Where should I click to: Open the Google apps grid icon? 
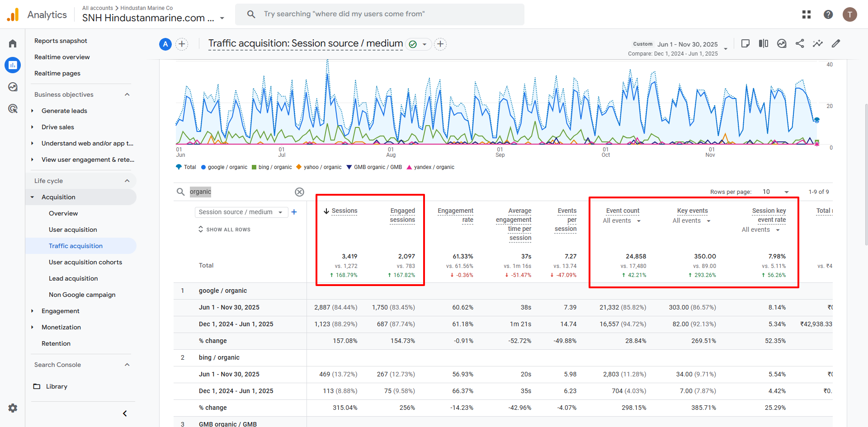807,14
